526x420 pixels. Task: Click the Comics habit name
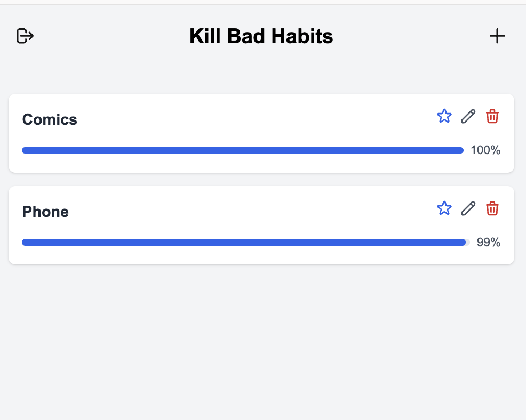point(49,119)
